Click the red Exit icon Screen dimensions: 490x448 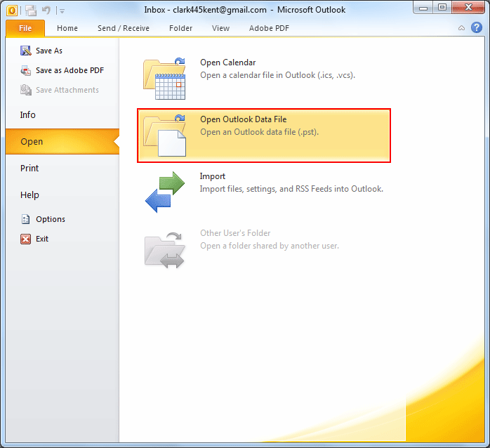click(26, 239)
